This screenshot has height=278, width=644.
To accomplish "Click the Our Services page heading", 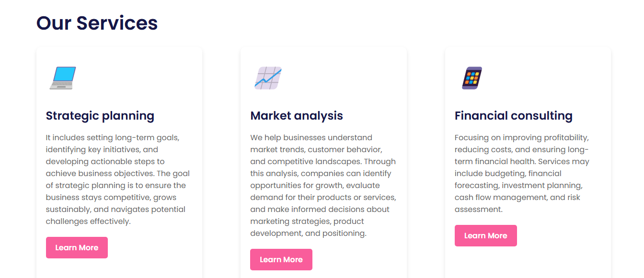I will coord(97,22).
